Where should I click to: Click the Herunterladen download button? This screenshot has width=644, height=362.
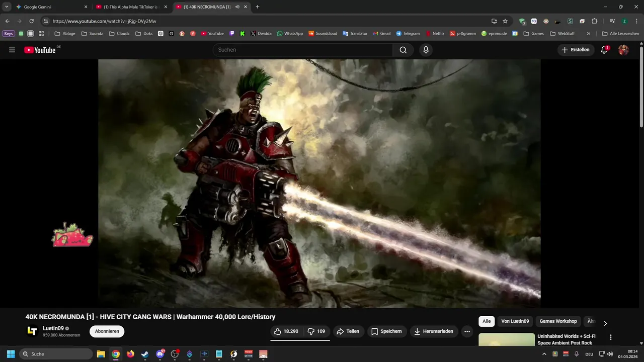[x=434, y=331]
